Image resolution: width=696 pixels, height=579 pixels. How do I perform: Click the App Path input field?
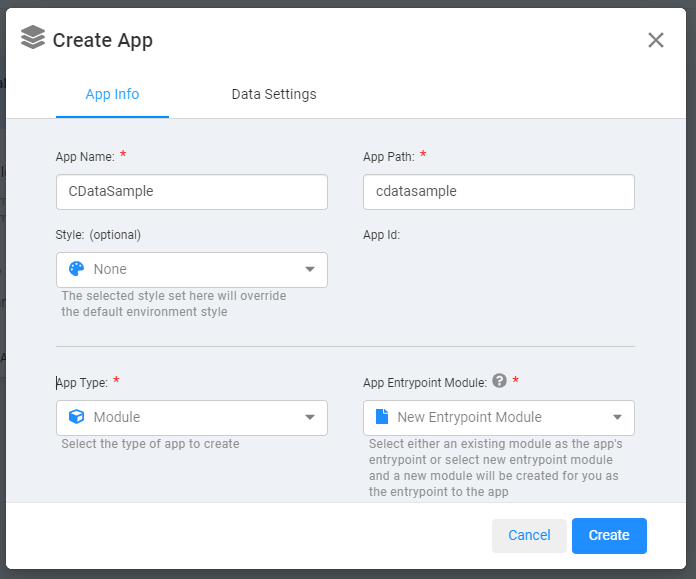coord(498,192)
